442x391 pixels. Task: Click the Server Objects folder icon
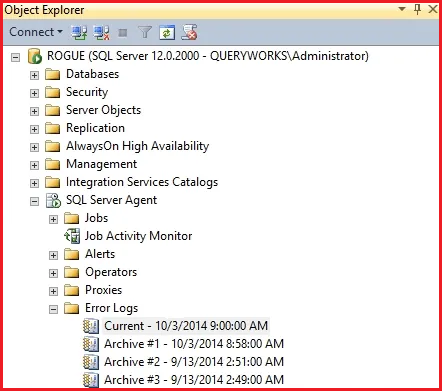point(53,110)
